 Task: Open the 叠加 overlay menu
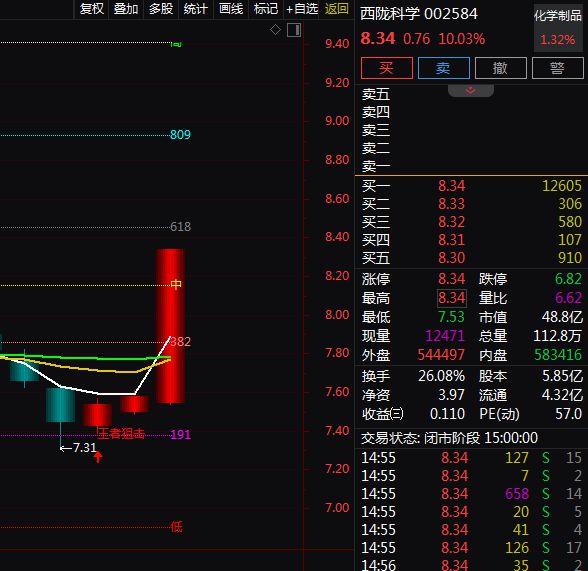click(126, 9)
